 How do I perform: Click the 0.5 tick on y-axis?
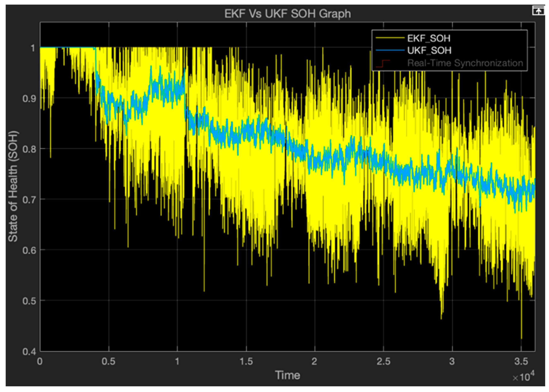(x=29, y=301)
